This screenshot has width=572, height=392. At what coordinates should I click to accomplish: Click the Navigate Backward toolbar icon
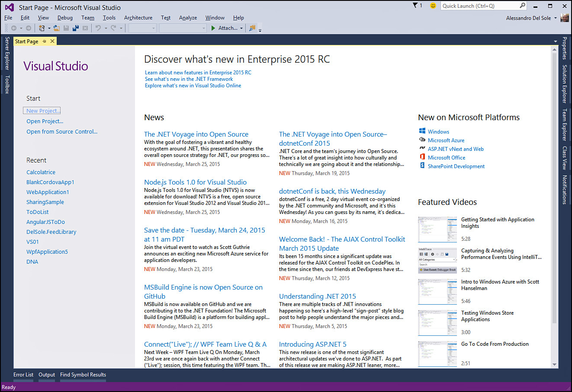click(14, 28)
